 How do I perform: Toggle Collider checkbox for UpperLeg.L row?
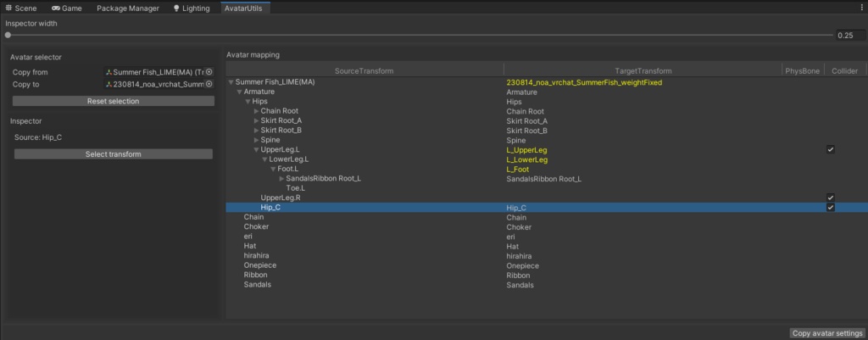click(831, 149)
